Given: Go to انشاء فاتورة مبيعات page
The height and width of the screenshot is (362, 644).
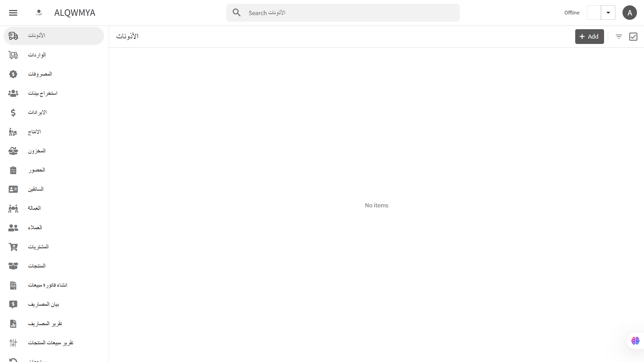Looking at the screenshot, I should (x=48, y=285).
